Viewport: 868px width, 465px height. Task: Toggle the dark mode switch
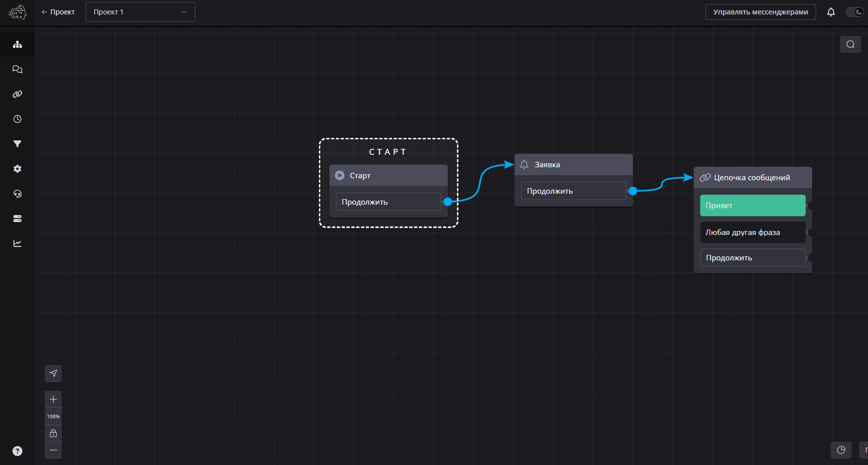tap(855, 12)
